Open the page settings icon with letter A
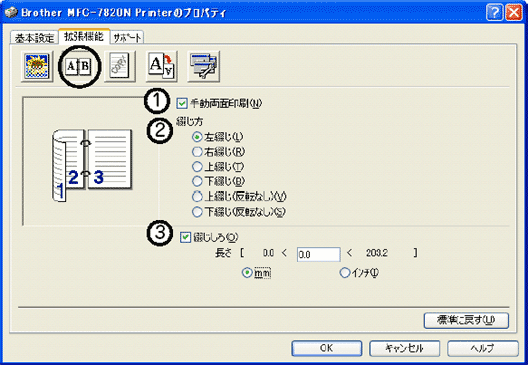The image size is (528, 365). coord(162,66)
